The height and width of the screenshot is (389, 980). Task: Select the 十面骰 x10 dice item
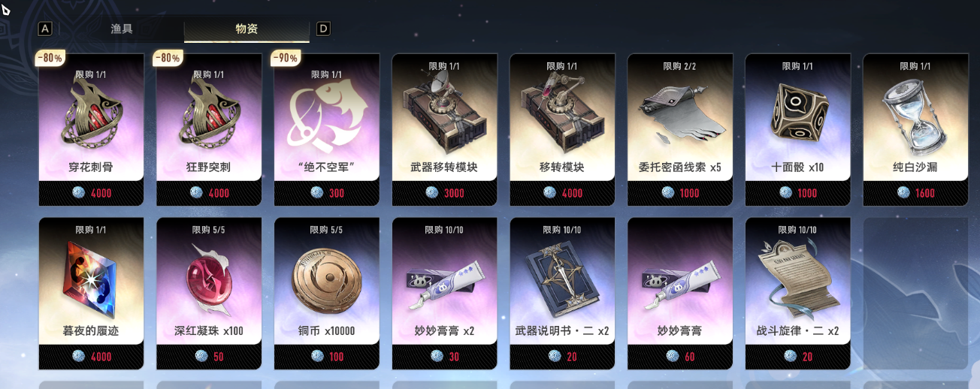pos(798,130)
